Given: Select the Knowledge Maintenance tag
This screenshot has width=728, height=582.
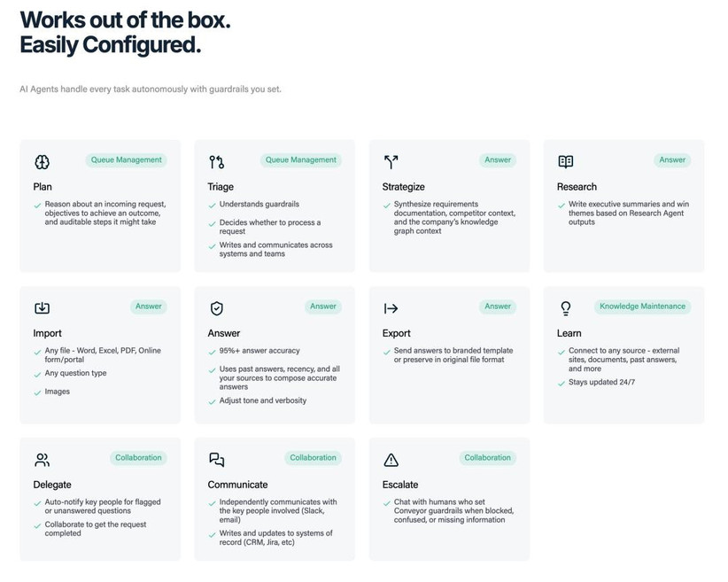Looking at the screenshot, I should point(642,307).
